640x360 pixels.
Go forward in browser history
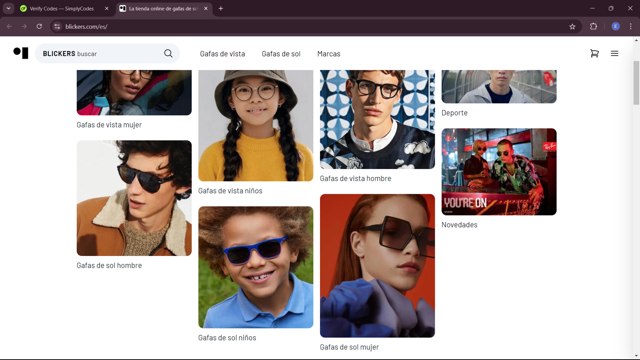click(x=24, y=27)
